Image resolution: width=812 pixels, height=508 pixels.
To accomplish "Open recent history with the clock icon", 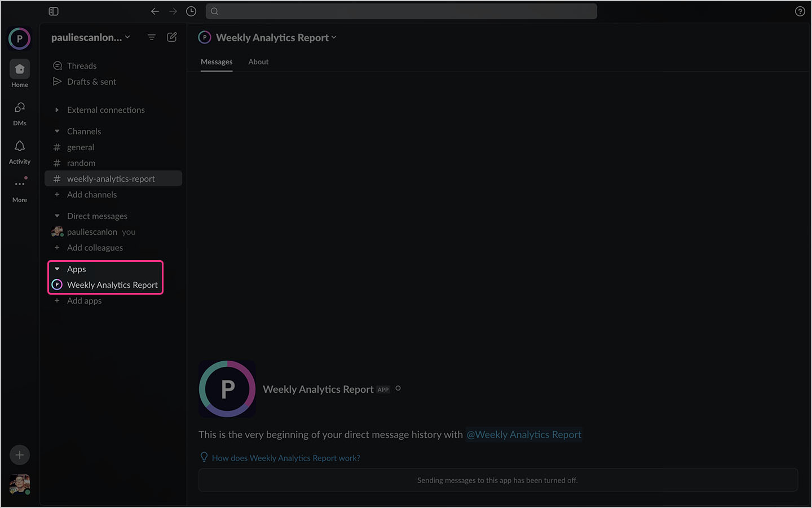I will coord(191,11).
